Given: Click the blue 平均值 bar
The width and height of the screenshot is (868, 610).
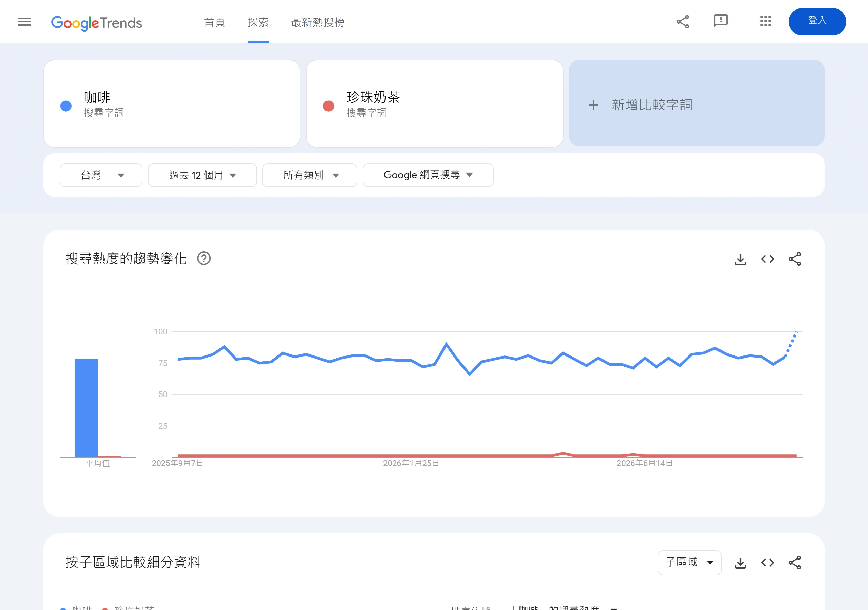Looking at the screenshot, I should click(86, 407).
